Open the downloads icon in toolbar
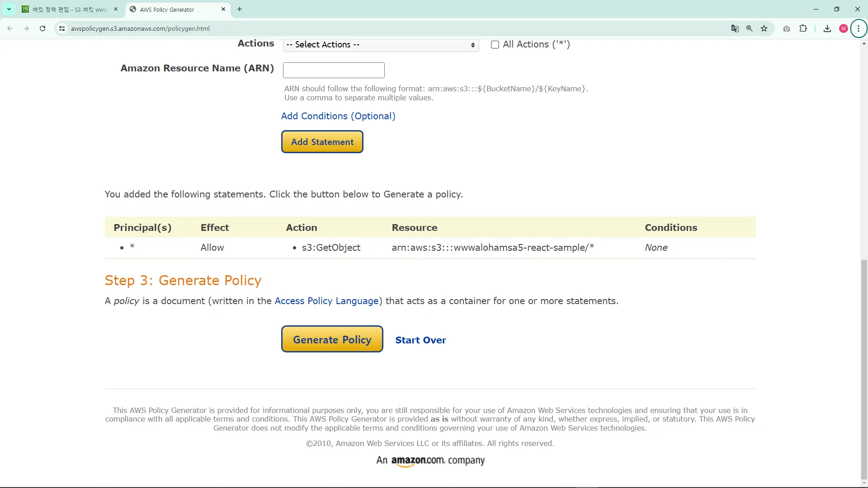The image size is (868, 488). click(827, 28)
